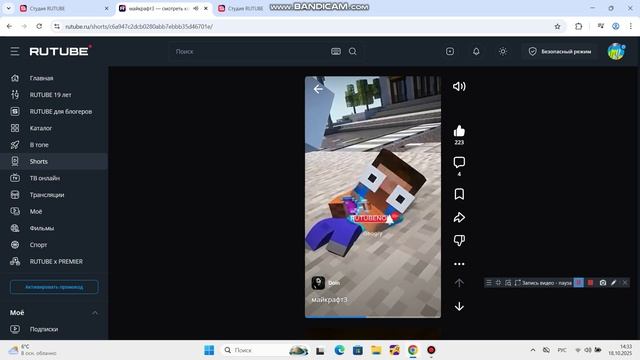Click the taskbar search box Поиск
The height and width of the screenshot is (360, 640).
coord(265,350)
